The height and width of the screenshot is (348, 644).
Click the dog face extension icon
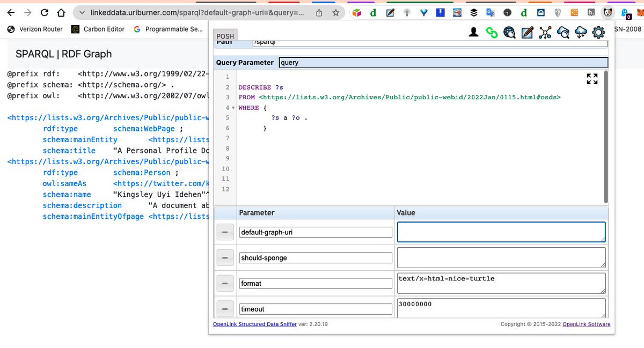click(608, 12)
